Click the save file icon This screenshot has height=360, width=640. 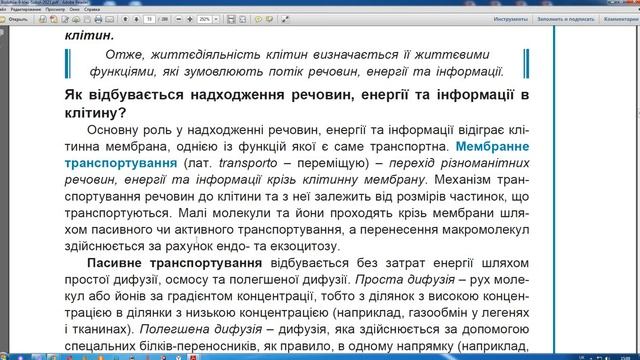[x=87, y=19]
